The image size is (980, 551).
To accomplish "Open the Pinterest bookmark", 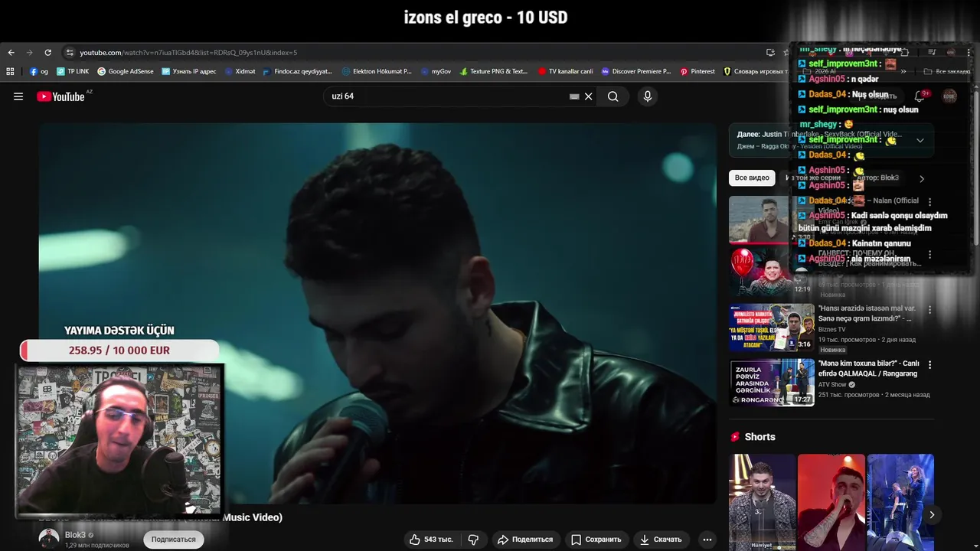I will tap(697, 71).
